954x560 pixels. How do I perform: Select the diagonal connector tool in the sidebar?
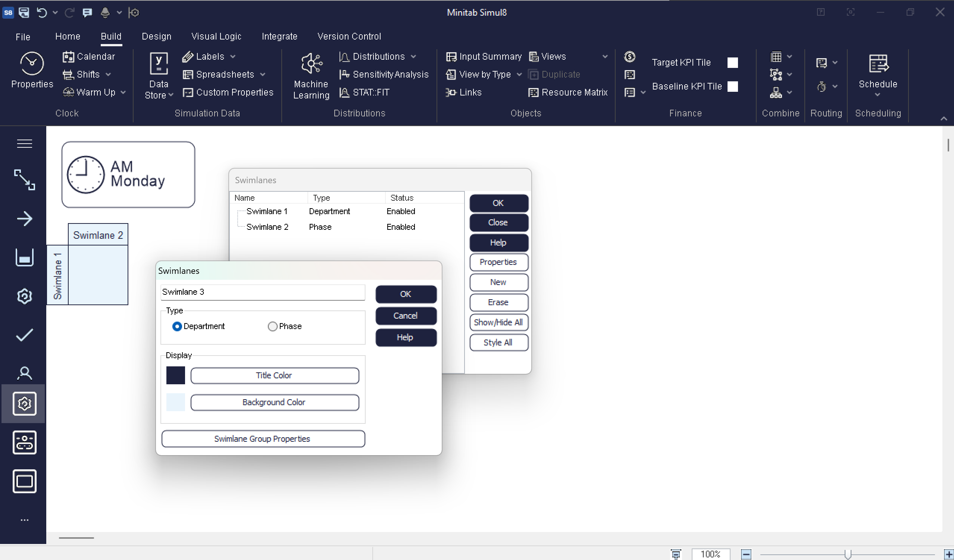(25, 179)
